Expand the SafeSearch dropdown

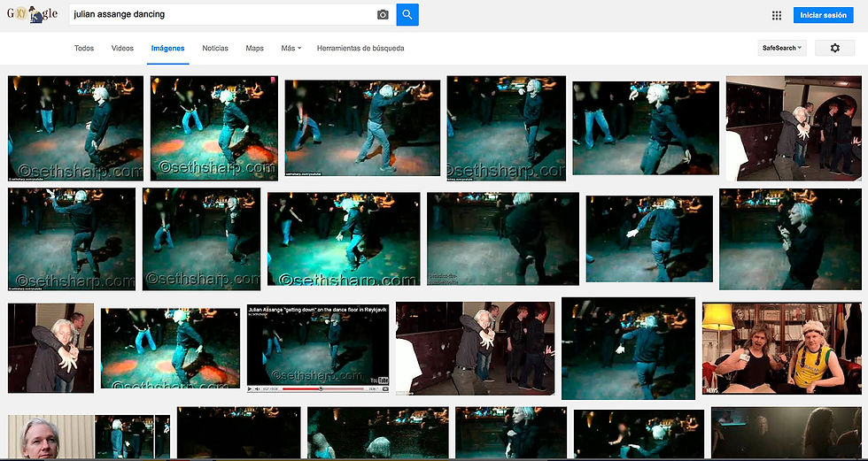coord(782,48)
